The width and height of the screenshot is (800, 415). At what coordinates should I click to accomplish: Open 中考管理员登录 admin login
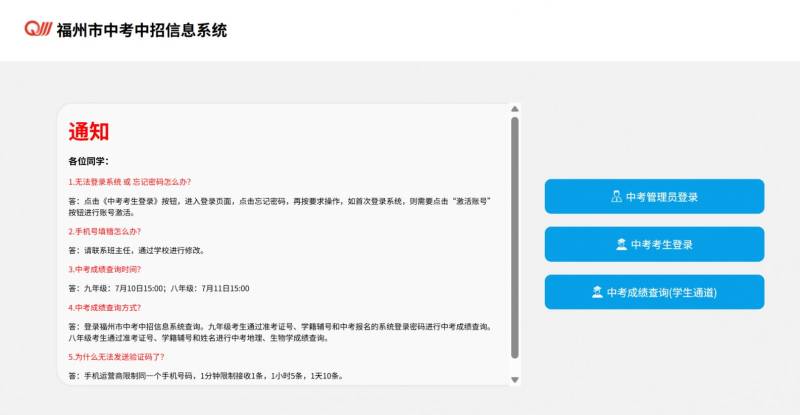coord(654,197)
